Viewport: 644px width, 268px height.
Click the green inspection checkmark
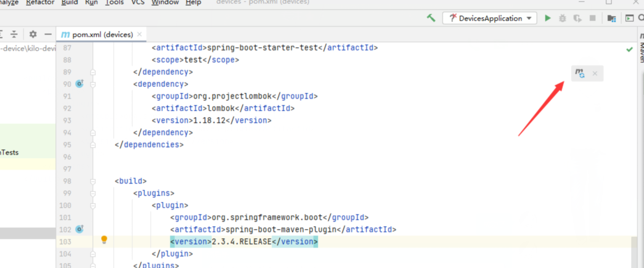[629, 49]
